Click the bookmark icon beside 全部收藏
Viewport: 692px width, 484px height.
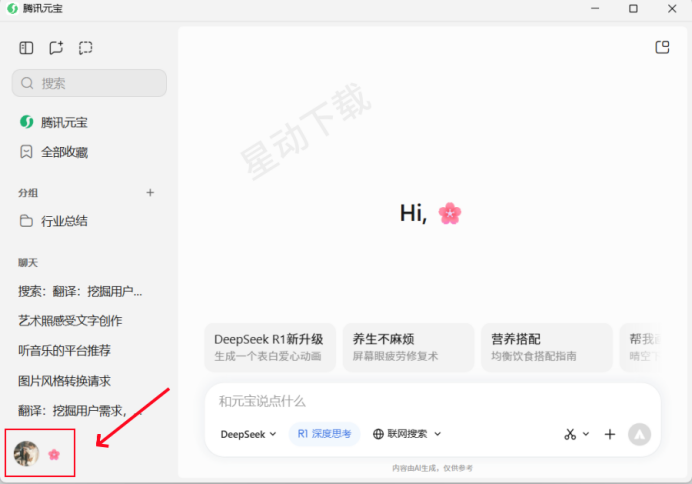click(x=26, y=152)
